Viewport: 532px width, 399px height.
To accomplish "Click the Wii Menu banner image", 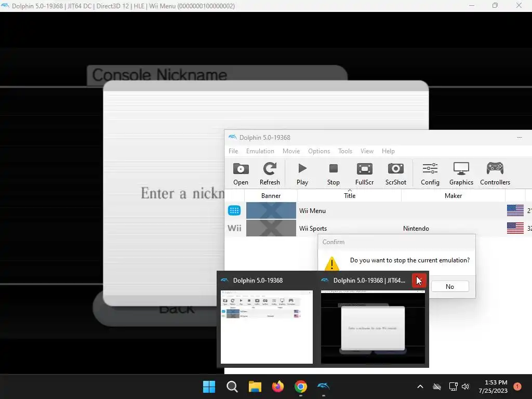I will point(271,210).
